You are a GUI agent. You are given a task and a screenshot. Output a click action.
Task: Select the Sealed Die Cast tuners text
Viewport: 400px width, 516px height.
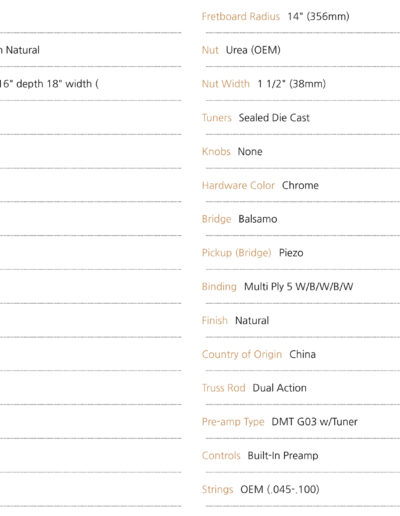(274, 118)
